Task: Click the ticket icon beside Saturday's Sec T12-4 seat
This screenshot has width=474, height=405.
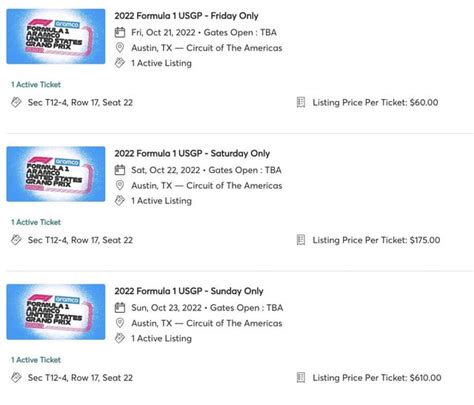Action: click(x=16, y=240)
